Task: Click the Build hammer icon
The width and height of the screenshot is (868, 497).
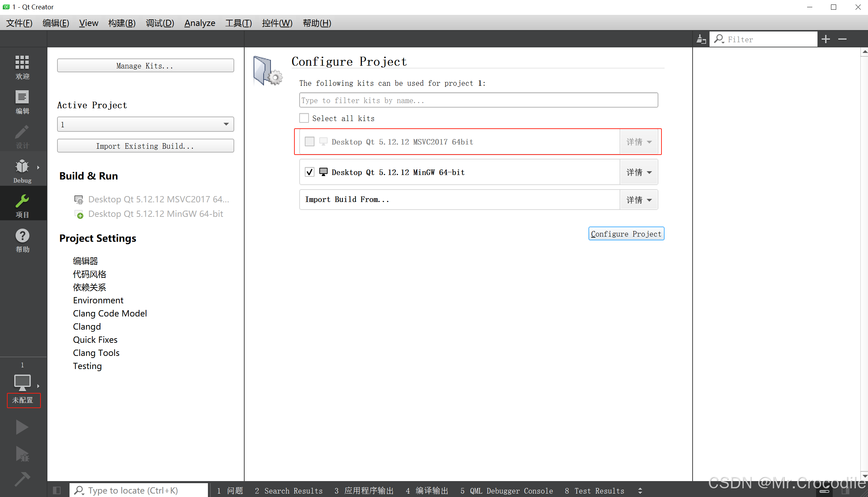Action: tap(22, 479)
